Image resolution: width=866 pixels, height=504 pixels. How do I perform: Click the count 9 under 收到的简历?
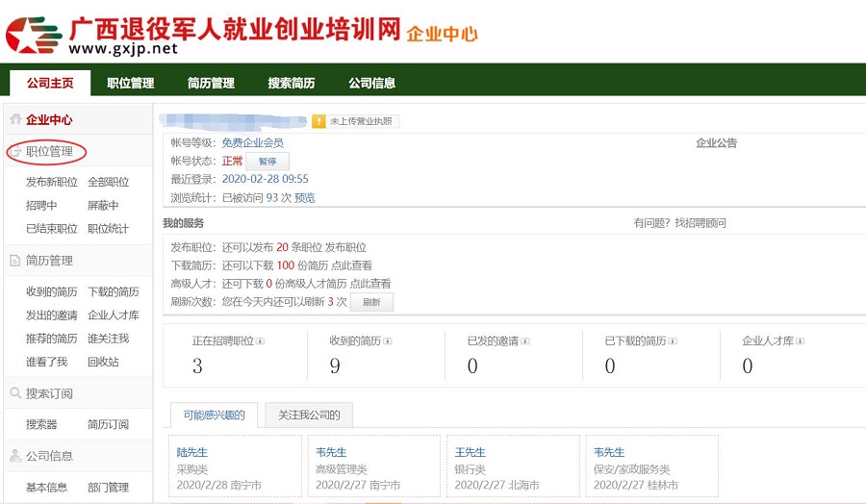(335, 366)
